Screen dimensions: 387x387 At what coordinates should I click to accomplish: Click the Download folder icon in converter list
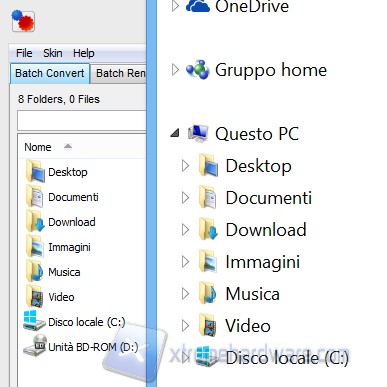click(35, 221)
